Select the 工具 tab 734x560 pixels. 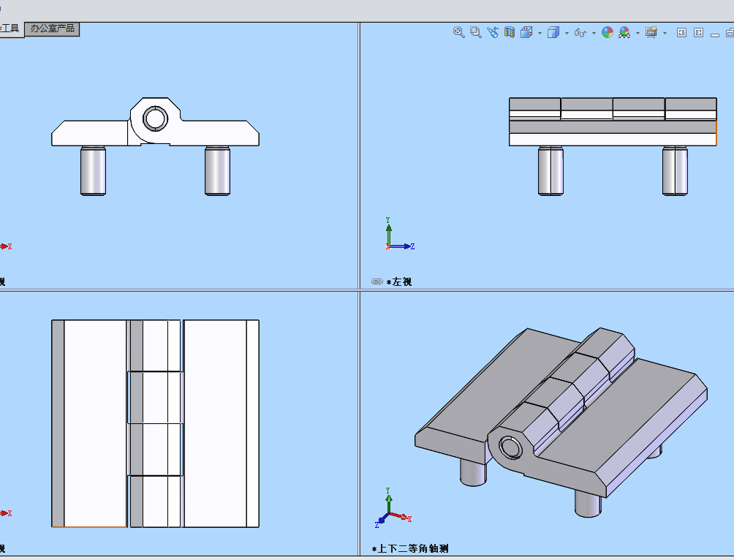click(x=10, y=30)
